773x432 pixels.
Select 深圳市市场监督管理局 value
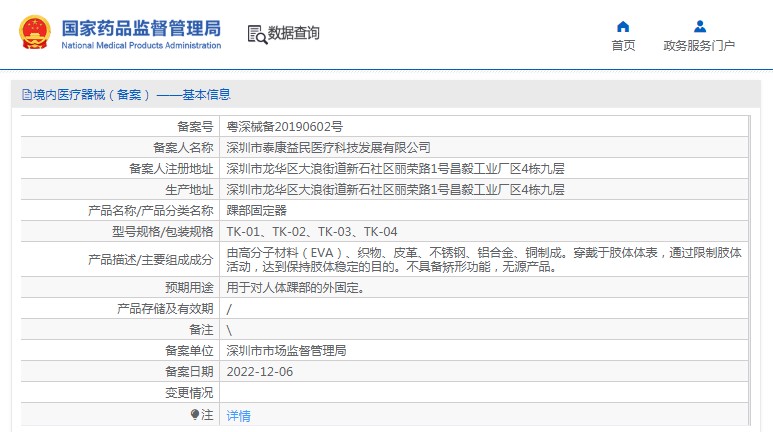[286, 351]
